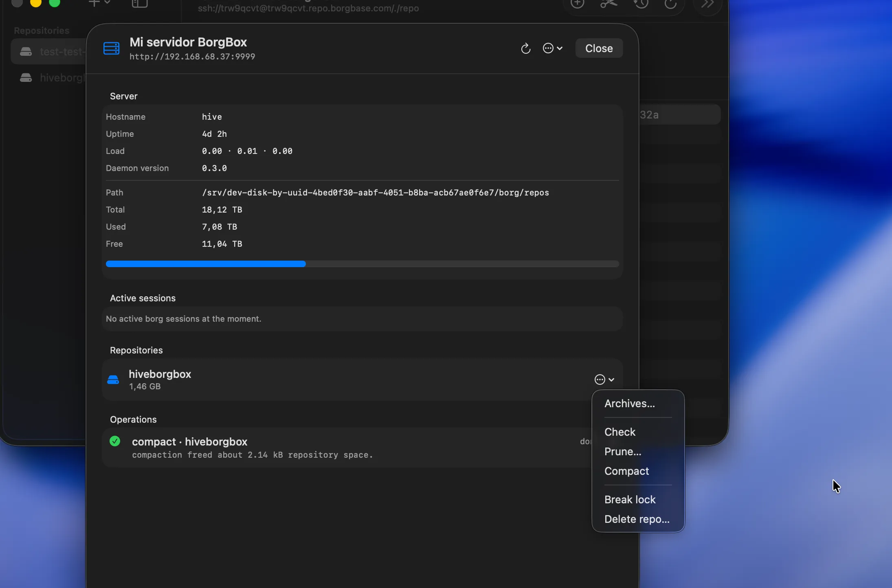Viewport: 892px width, 588px height.
Task: Click the Close button
Action: [599, 48]
